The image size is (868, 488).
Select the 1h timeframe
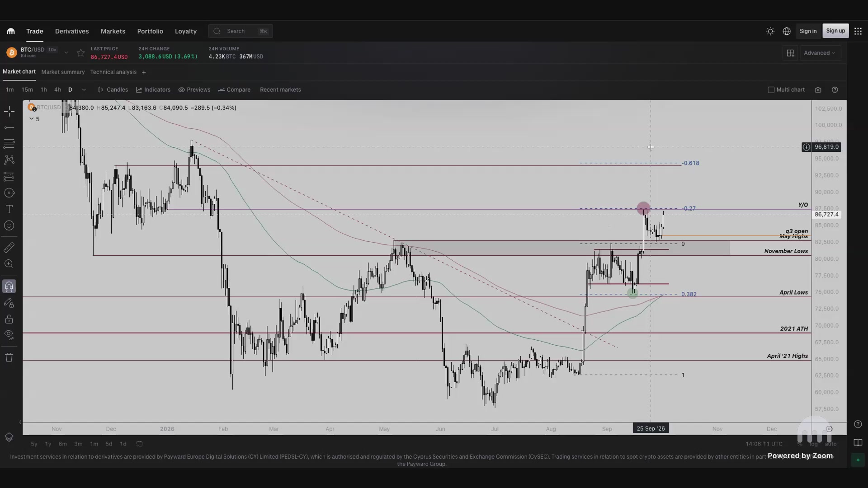pos(43,90)
